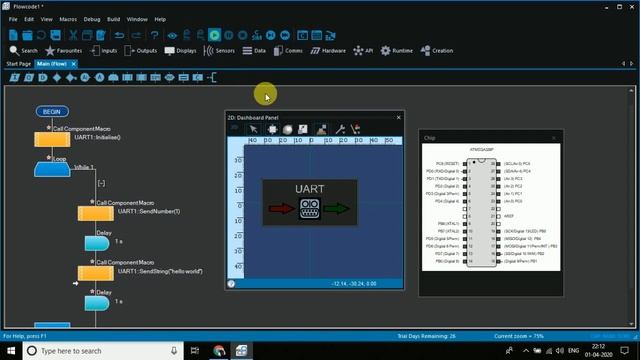Open the Edit menu
The height and width of the screenshot is (360, 640).
[29, 19]
